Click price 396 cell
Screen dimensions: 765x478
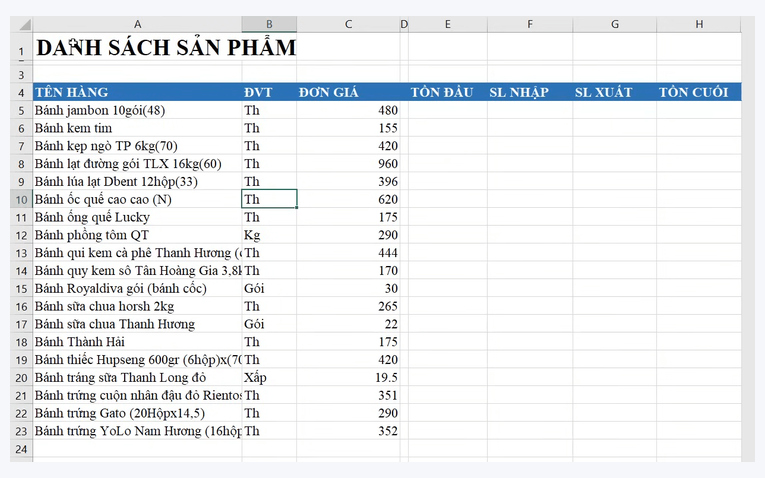click(x=348, y=181)
